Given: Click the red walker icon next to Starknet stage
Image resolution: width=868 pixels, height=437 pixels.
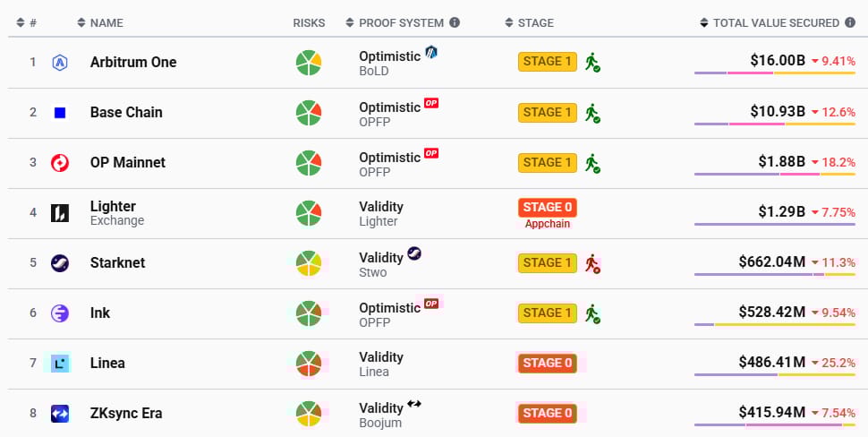Looking at the screenshot, I should (x=593, y=263).
